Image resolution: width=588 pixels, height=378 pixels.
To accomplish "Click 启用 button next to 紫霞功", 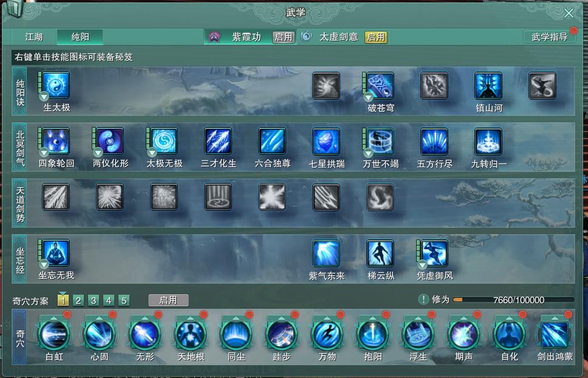I will pos(284,36).
